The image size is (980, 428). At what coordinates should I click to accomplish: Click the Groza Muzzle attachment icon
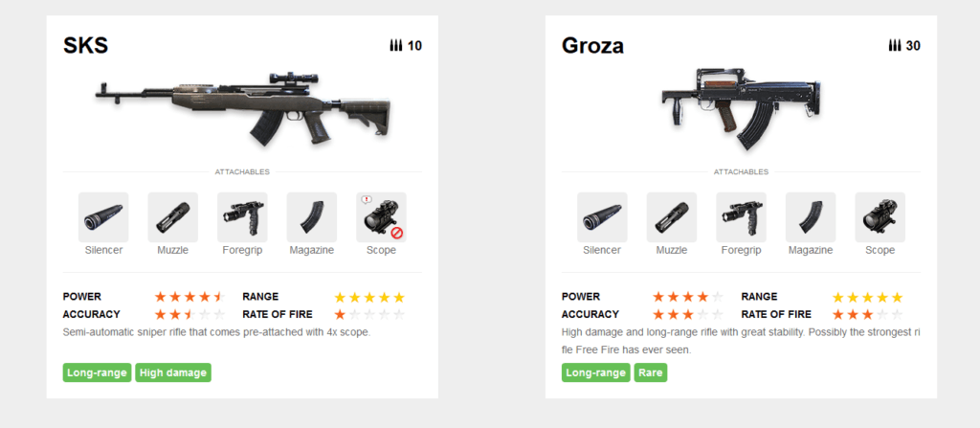coord(672,217)
